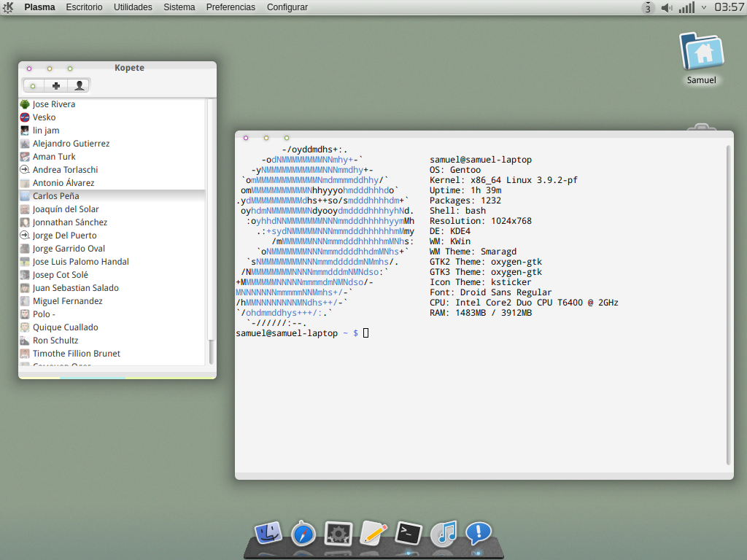Select contact Miguel Fernandez
The image size is (747, 560).
pyautogui.click(x=112, y=301)
